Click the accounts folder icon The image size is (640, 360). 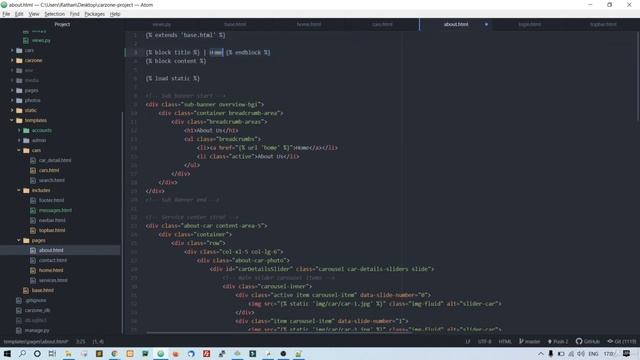click(27, 130)
